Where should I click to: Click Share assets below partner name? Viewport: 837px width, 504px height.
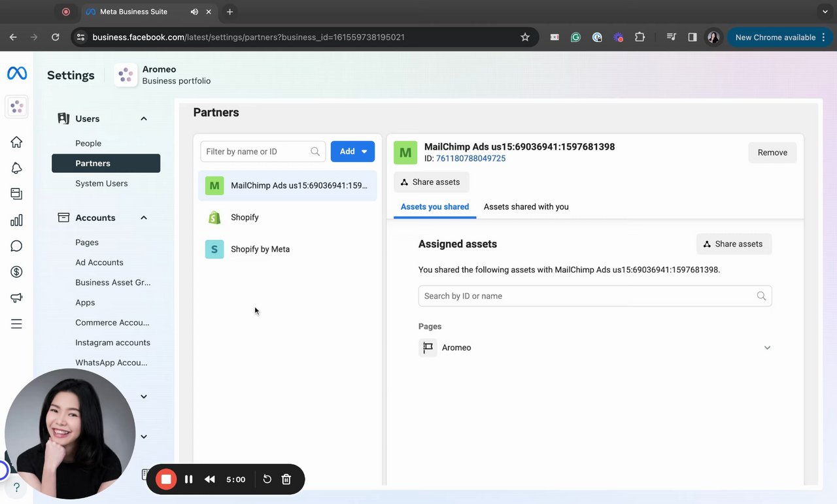point(432,182)
